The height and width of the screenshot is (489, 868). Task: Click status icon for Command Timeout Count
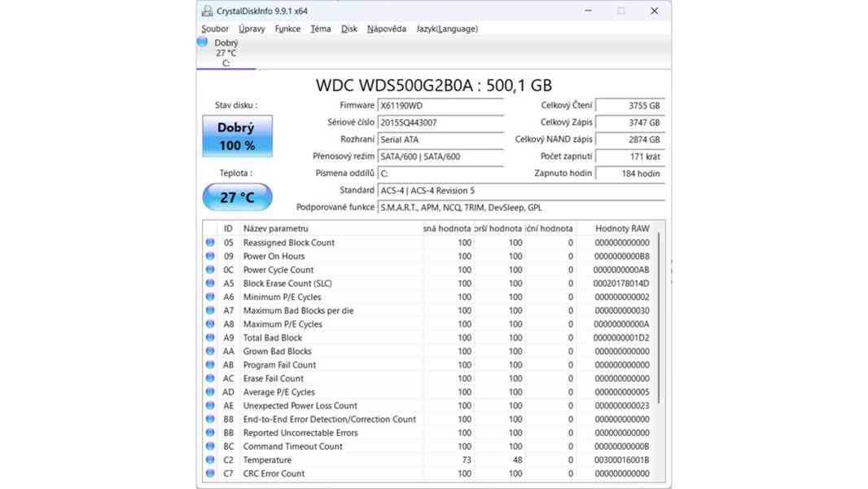click(x=210, y=446)
